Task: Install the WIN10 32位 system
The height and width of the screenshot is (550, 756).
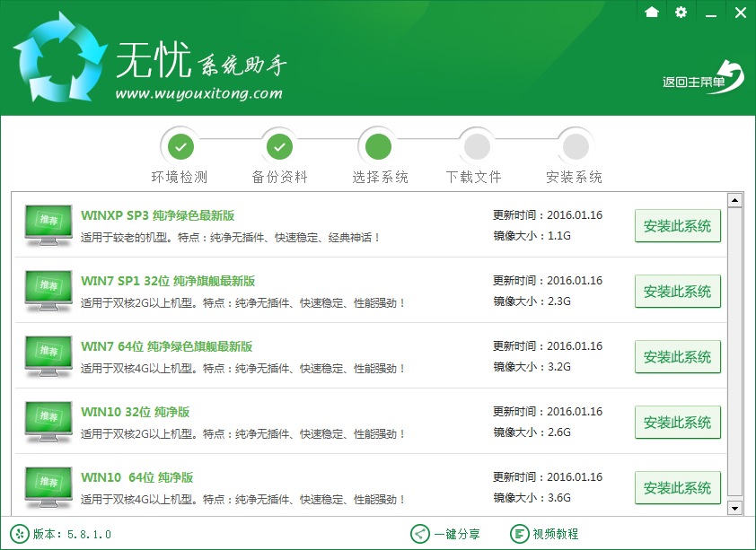Action: pos(677,422)
